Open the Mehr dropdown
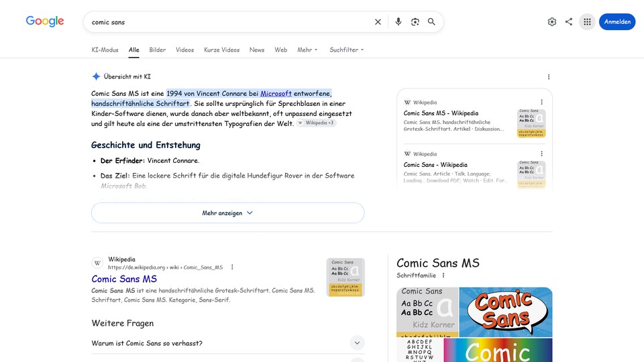The width and height of the screenshot is (644, 362). tap(307, 50)
